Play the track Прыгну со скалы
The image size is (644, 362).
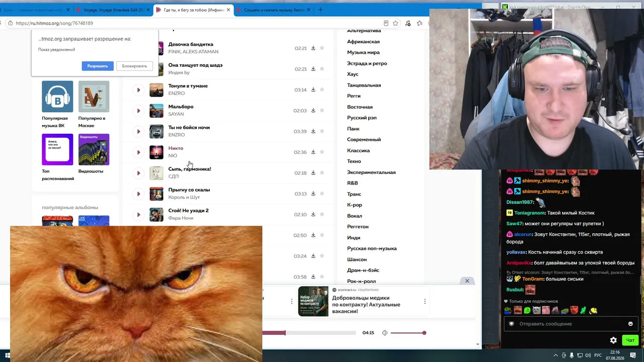pos(138,194)
